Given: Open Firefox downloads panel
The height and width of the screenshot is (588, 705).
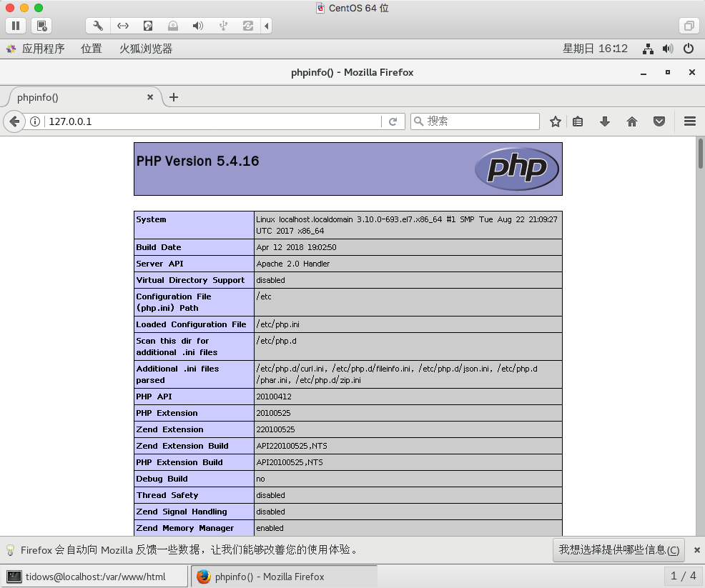Looking at the screenshot, I should [605, 121].
